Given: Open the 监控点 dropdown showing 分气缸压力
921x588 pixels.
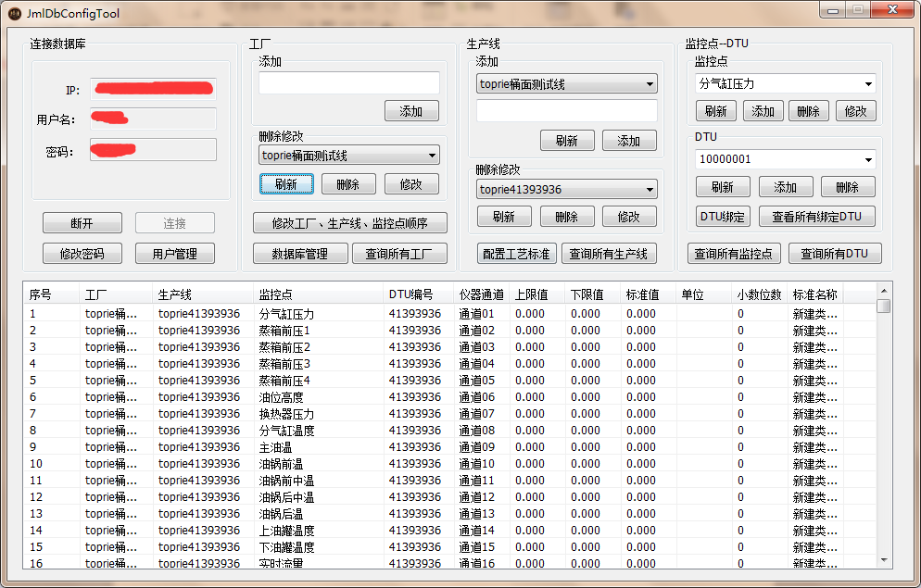Looking at the screenshot, I should coord(785,83).
